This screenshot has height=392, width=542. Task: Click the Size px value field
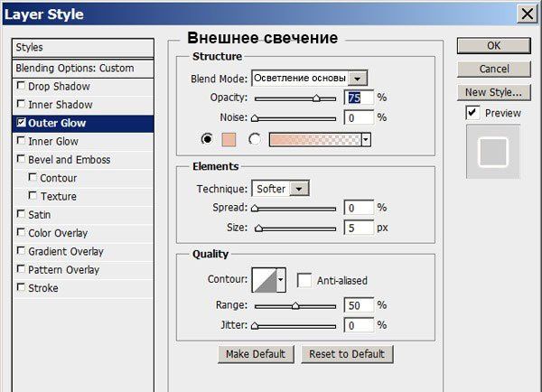pos(359,228)
